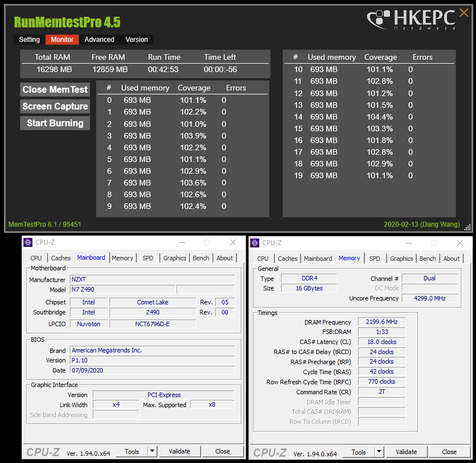Click the CPU-Z app icon in Memory window title bar
The width and height of the screenshot is (476, 463).
tap(255, 243)
